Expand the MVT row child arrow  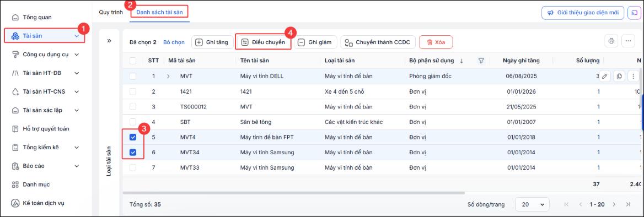[168, 77]
